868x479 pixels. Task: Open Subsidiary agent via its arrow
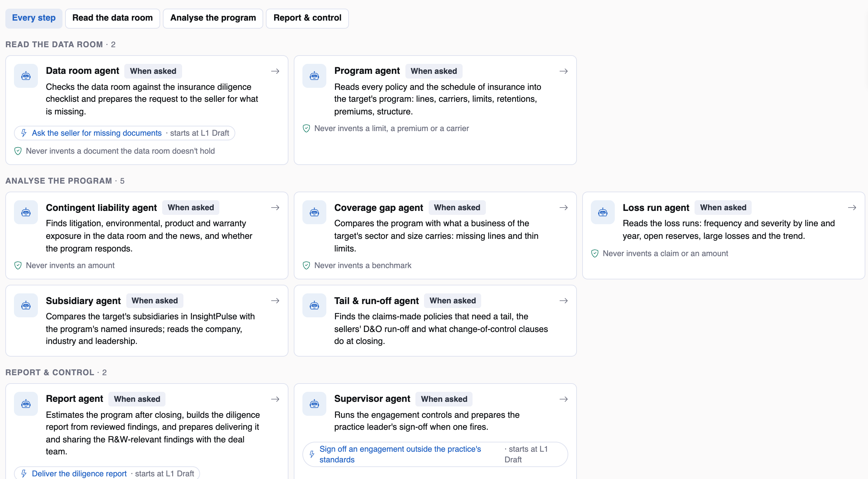click(x=275, y=301)
